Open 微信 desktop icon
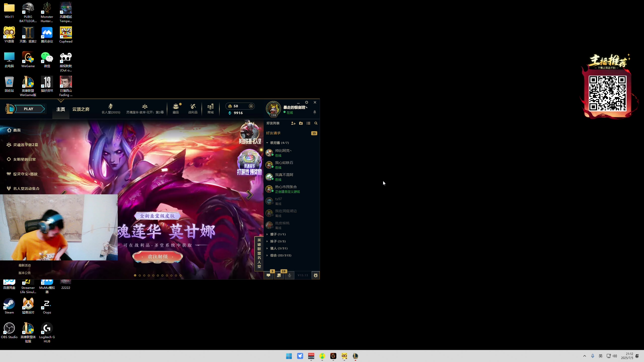 [x=47, y=60]
